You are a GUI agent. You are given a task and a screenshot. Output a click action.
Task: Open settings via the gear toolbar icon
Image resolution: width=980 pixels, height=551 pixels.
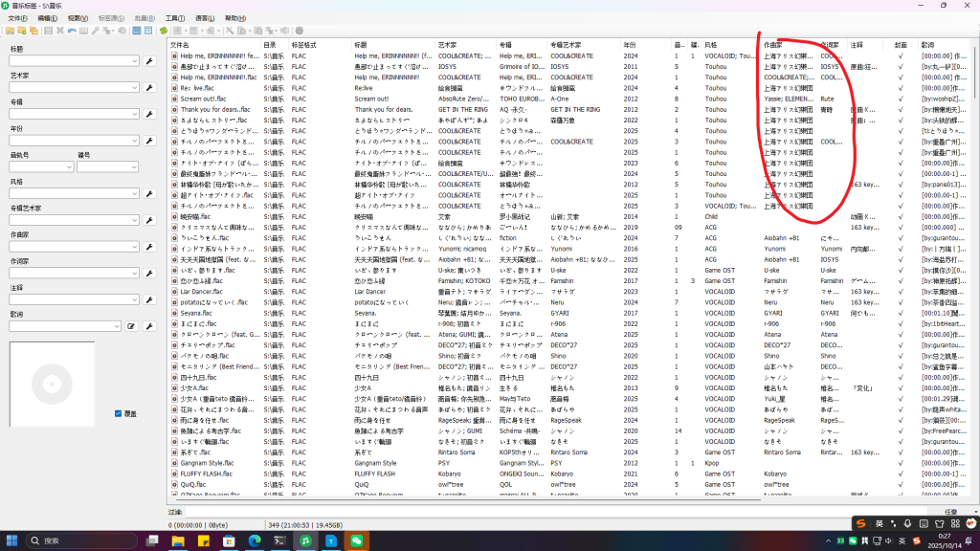coord(300,31)
